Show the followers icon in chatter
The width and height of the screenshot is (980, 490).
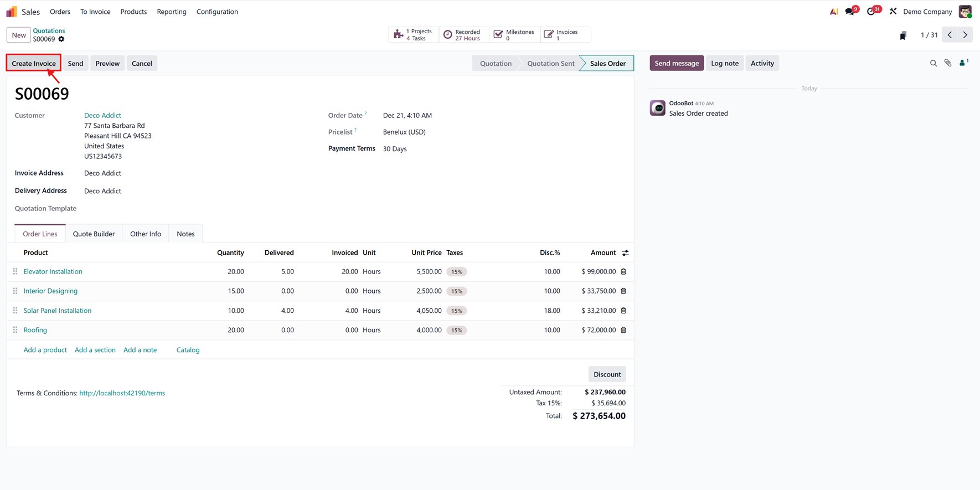[963, 63]
